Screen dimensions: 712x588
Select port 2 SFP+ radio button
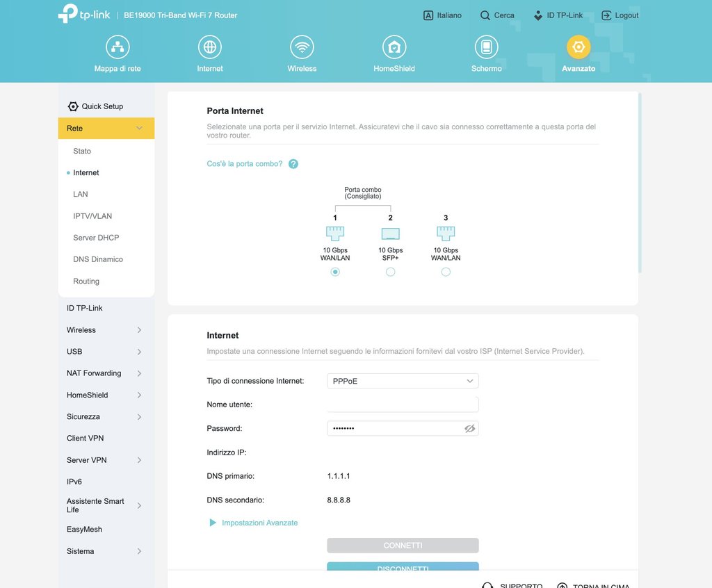390,272
